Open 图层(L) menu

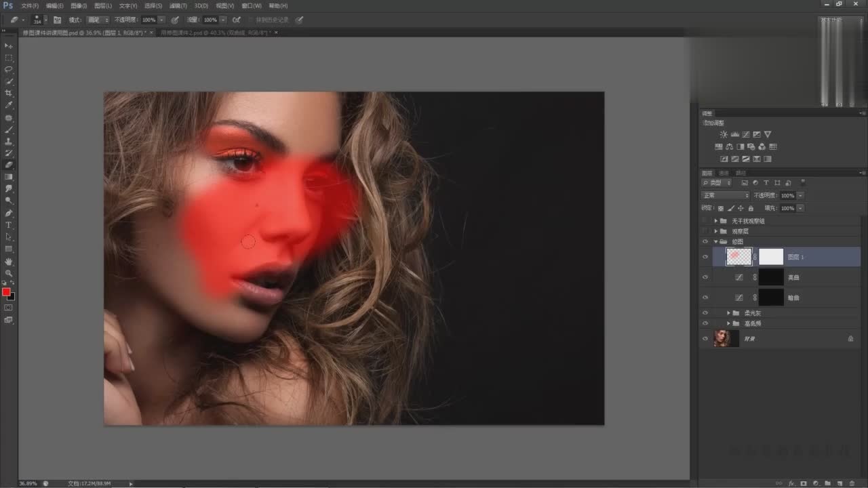104,5
